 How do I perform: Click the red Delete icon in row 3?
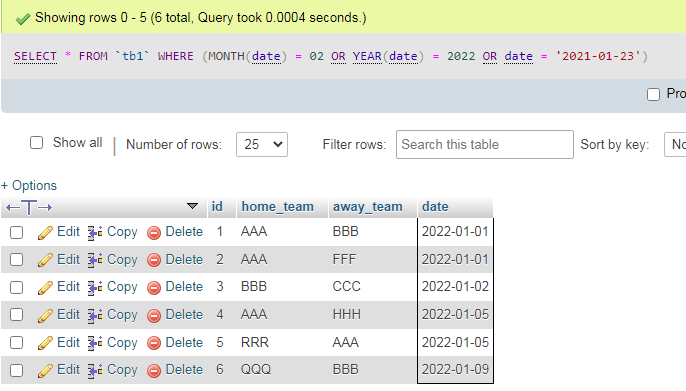[x=154, y=288]
